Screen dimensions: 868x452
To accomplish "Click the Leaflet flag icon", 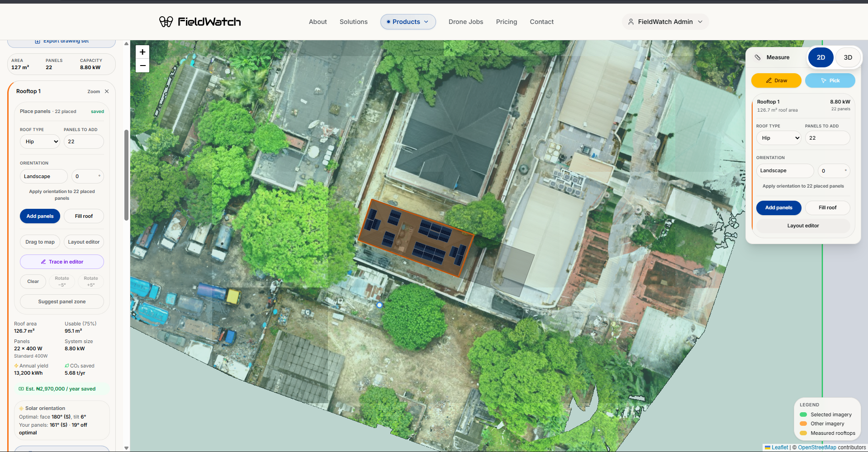I will (x=768, y=447).
